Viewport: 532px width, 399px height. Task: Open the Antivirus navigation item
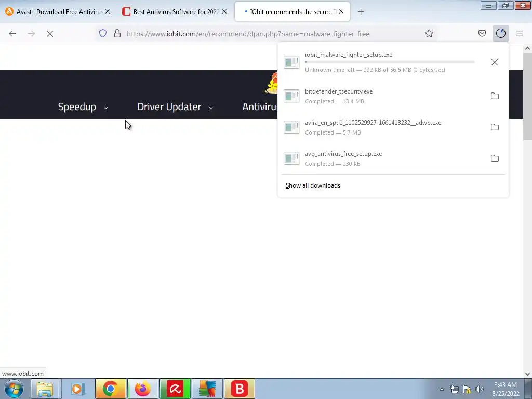(x=260, y=107)
